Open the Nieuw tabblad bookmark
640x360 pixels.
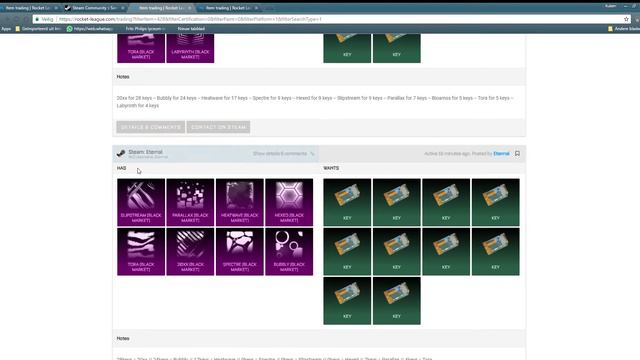click(x=191, y=29)
